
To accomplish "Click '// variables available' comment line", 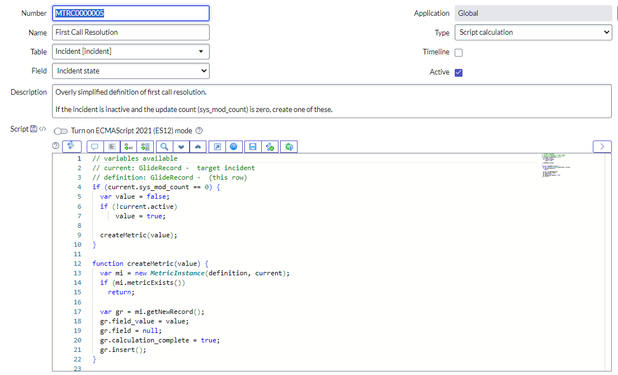I will click(135, 158).
